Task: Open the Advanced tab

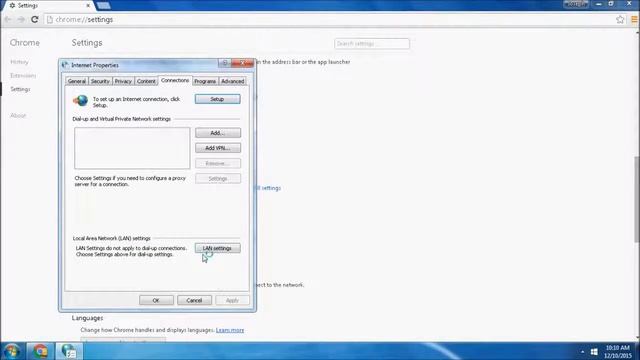Action: tap(232, 81)
